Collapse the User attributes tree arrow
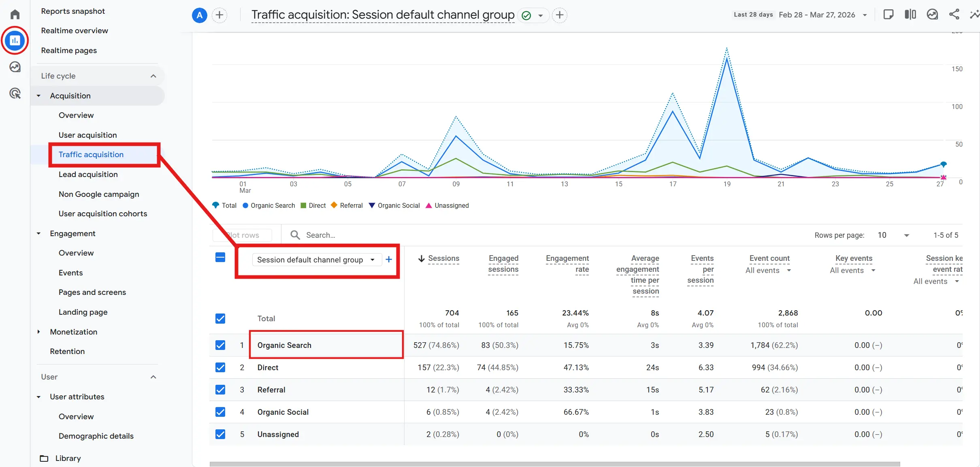Screen dimensions: 980x467 tap(39, 397)
